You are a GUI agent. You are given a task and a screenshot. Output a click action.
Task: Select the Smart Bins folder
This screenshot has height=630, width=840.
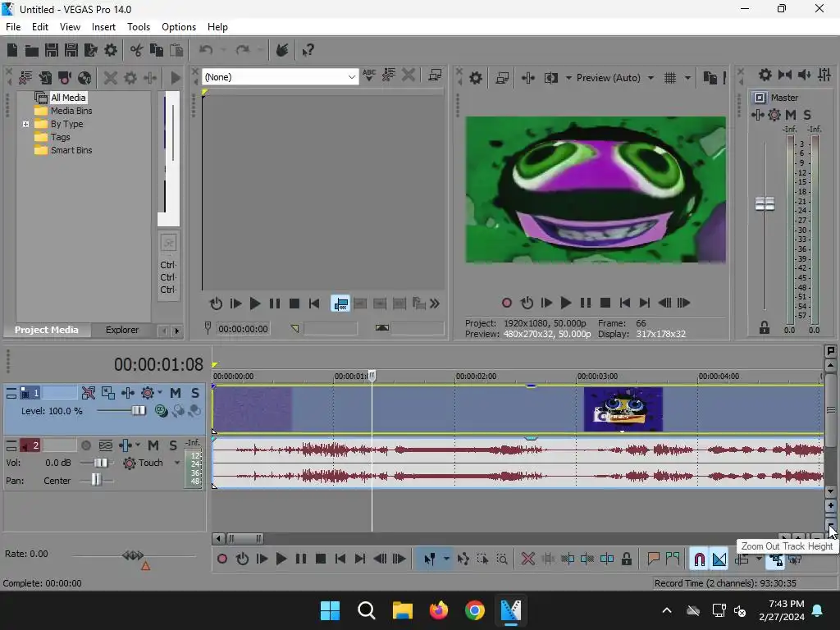(71, 151)
